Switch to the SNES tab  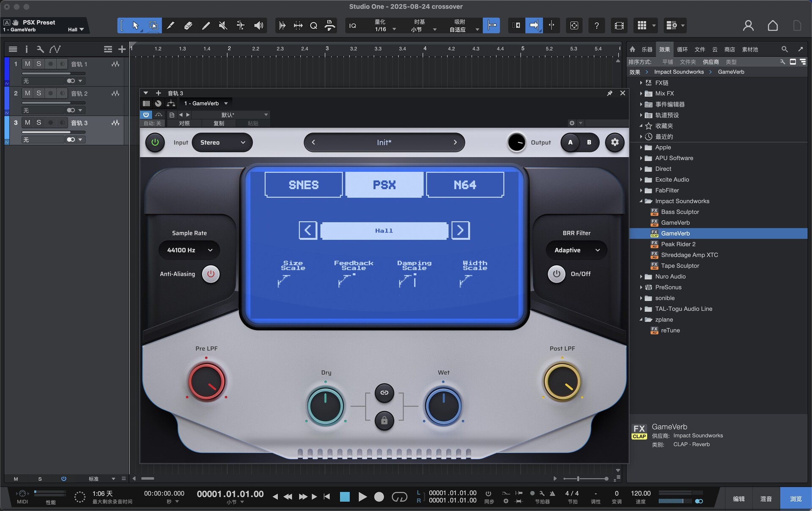[x=304, y=185]
